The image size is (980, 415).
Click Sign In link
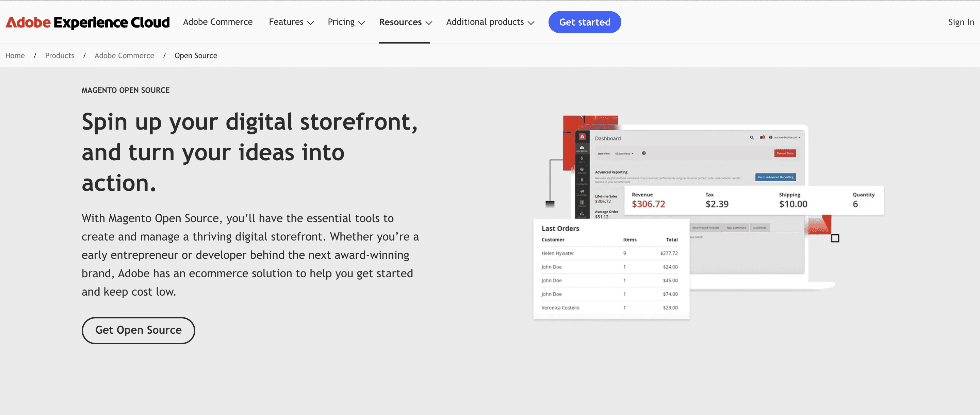click(x=961, y=22)
